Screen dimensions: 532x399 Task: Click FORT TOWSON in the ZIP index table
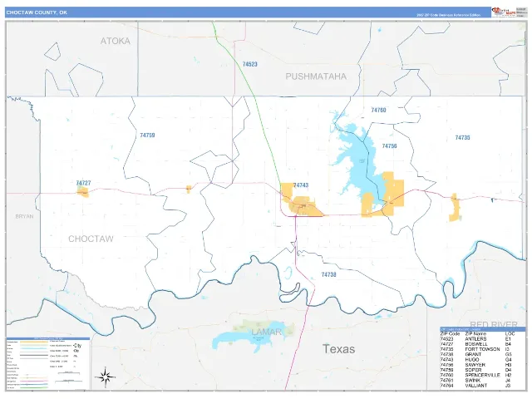click(x=482, y=349)
